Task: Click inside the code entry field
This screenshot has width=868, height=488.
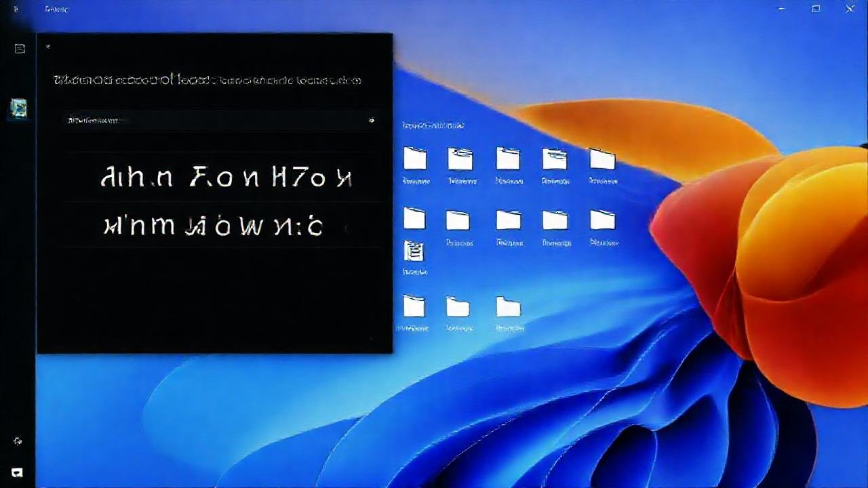Action: coord(203,120)
